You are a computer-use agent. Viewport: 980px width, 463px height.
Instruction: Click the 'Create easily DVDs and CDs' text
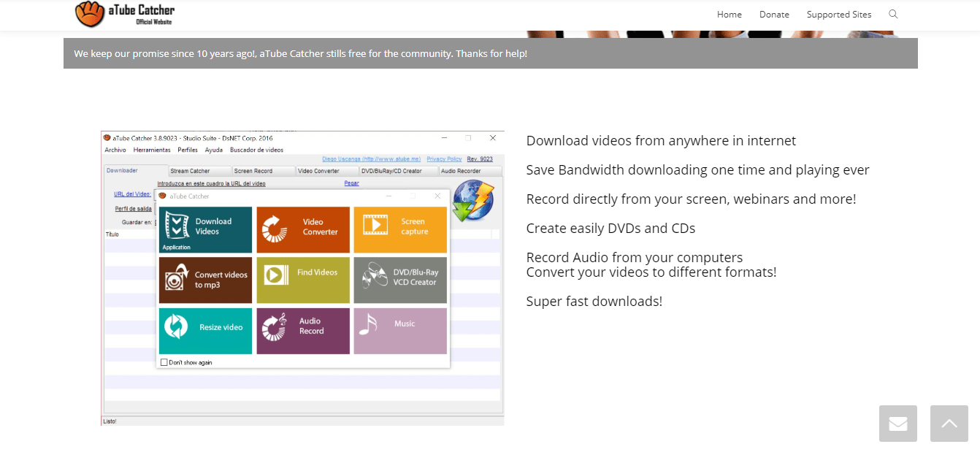pos(610,229)
